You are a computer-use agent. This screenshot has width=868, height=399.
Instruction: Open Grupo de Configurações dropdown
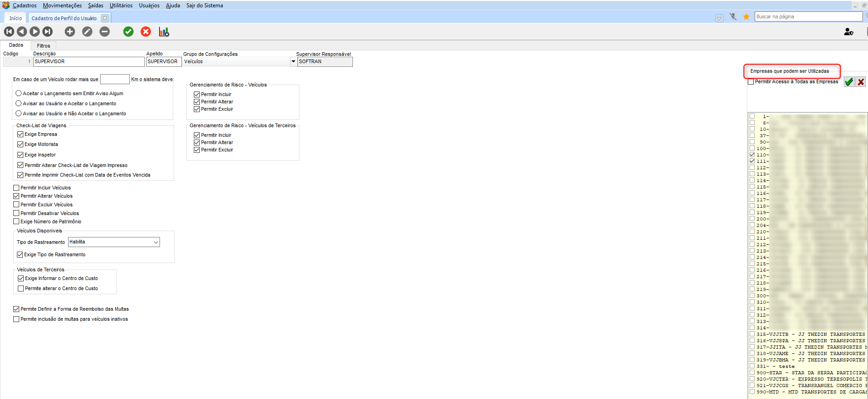click(x=293, y=61)
